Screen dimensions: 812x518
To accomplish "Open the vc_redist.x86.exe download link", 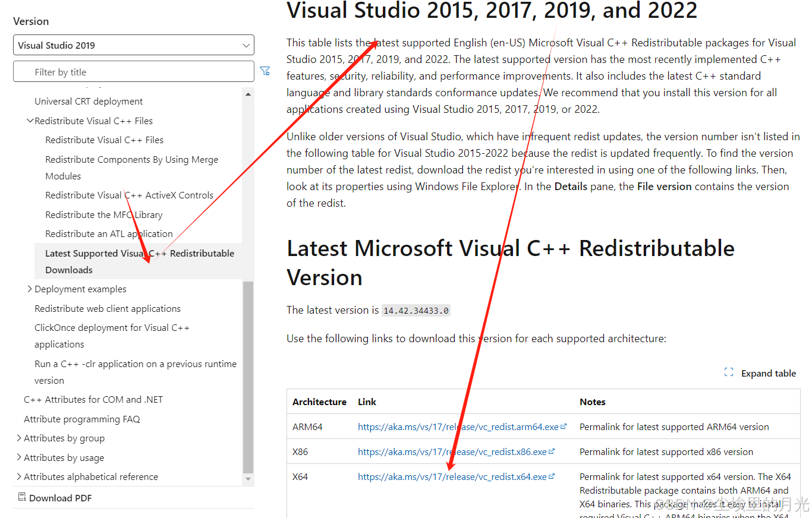I will [x=452, y=451].
